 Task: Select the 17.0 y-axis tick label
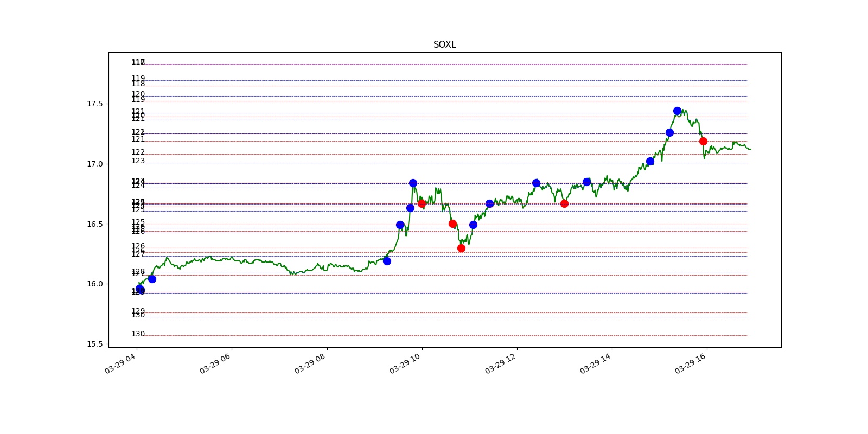coord(94,164)
